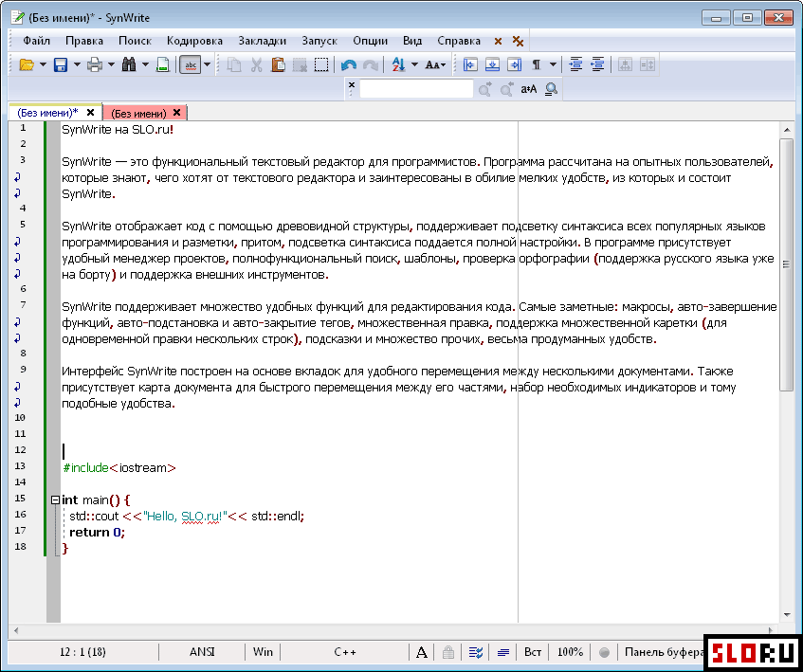
Task: Click the Cut scissors icon
Action: (256, 65)
